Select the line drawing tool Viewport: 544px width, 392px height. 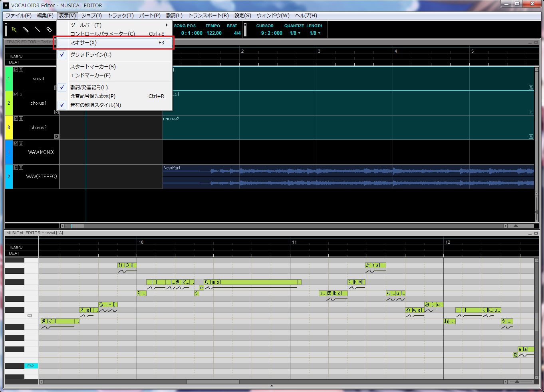click(x=37, y=30)
